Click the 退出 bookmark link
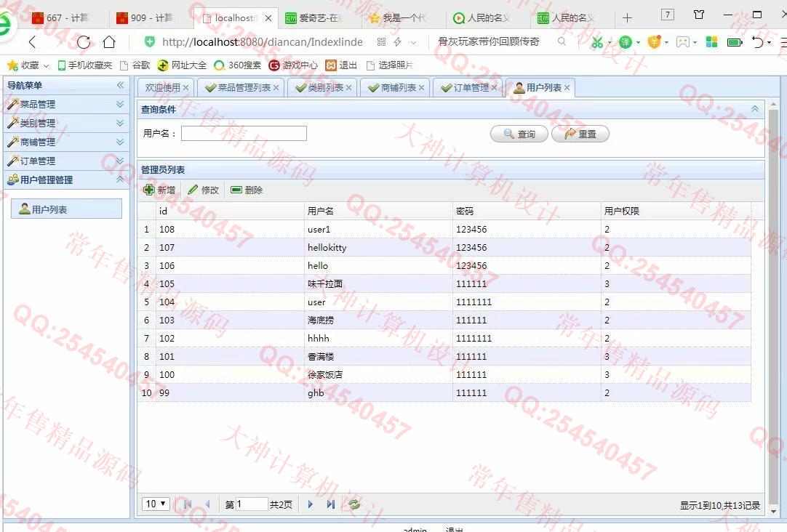The width and height of the screenshot is (787, 532). point(341,65)
